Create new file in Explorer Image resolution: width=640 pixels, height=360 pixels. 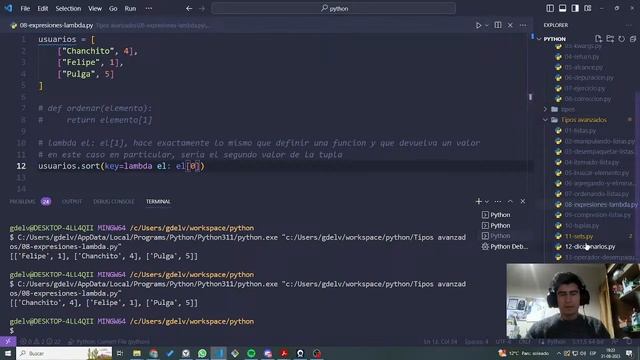(x=598, y=39)
